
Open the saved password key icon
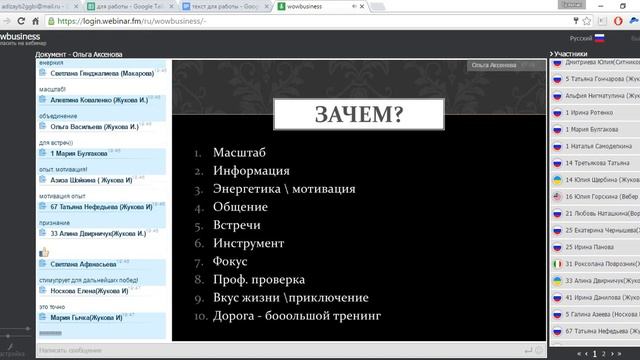coord(576,21)
